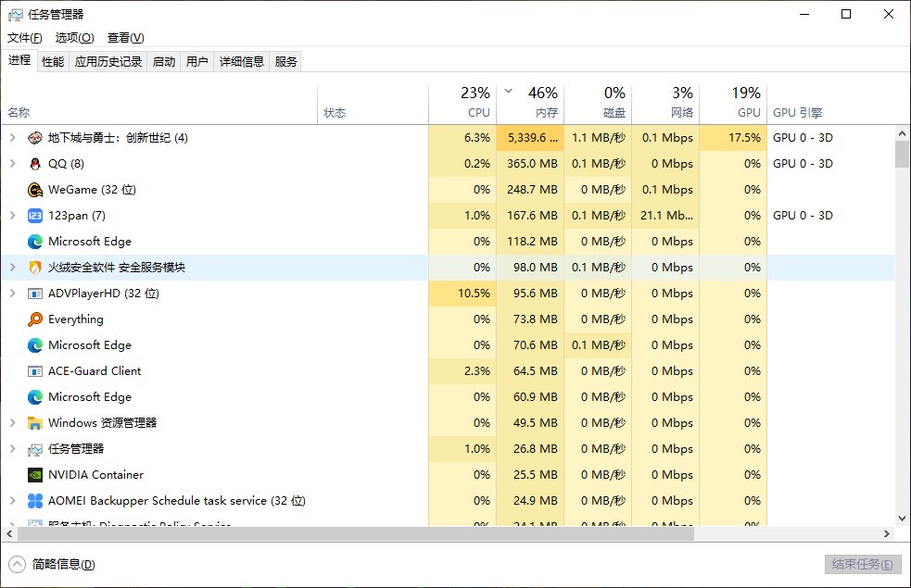
Task: Click the 17.5% GPU value cell
Action: click(x=733, y=138)
